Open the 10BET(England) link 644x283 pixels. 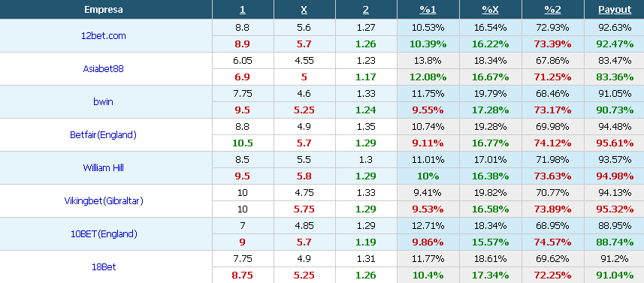pyautogui.click(x=104, y=233)
